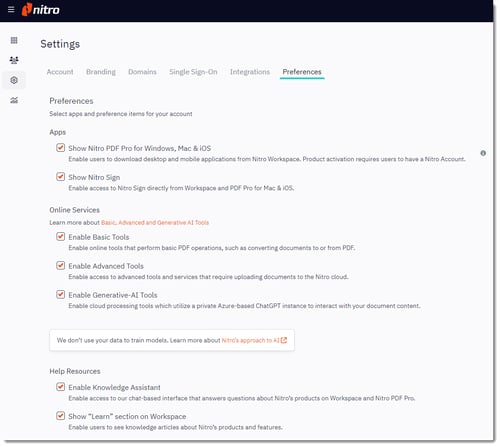Screen dimensions: 500x447
Task: Open the apps grid sidebar icon
Action: pyautogui.click(x=14, y=40)
